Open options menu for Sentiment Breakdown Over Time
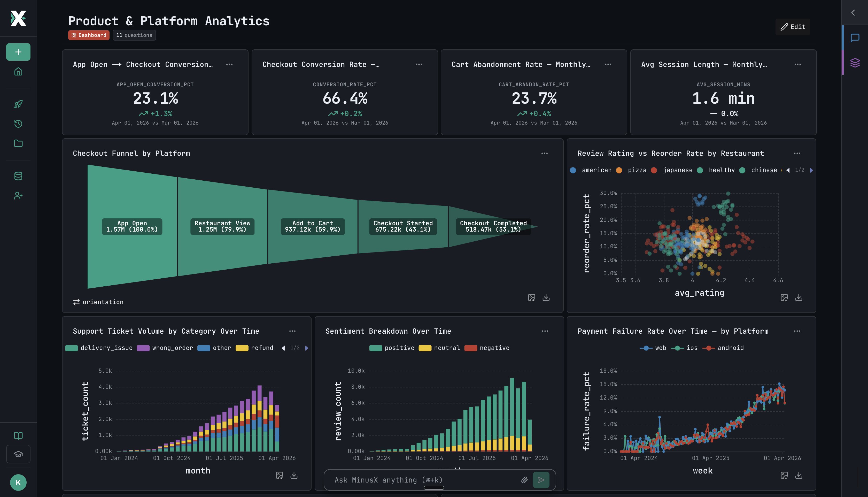868x497 pixels. point(545,331)
